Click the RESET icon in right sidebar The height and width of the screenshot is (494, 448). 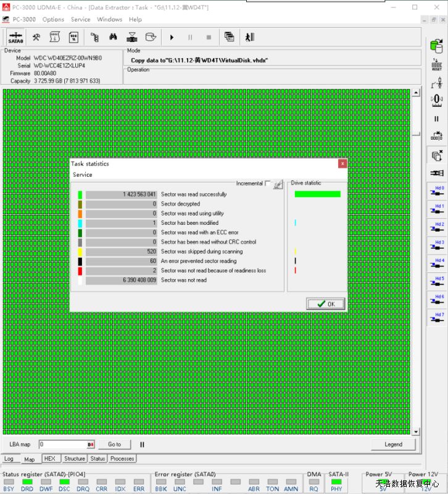[437, 65]
